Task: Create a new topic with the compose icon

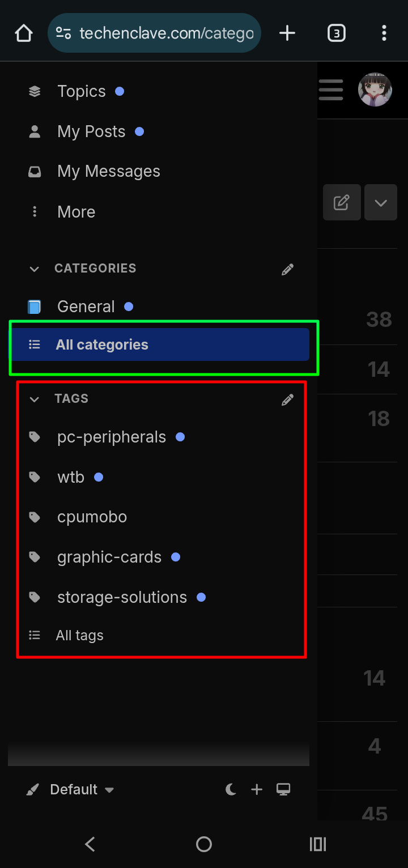Action: click(x=342, y=202)
